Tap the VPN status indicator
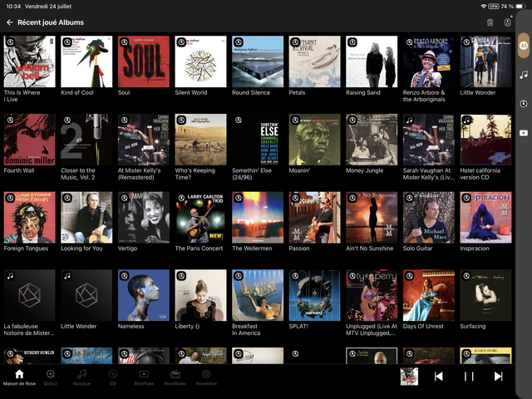The width and height of the screenshot is (532, 399). click(x=493, y=7)
